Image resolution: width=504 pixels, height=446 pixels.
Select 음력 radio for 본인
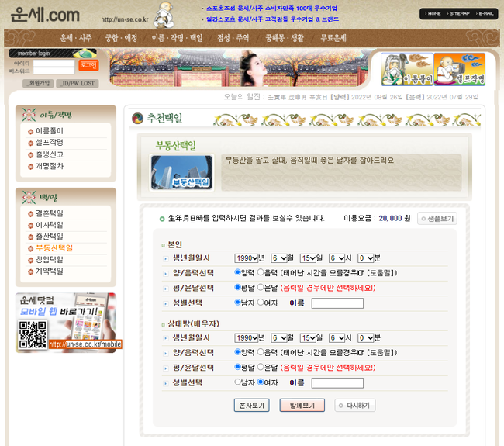click(261, 272)
